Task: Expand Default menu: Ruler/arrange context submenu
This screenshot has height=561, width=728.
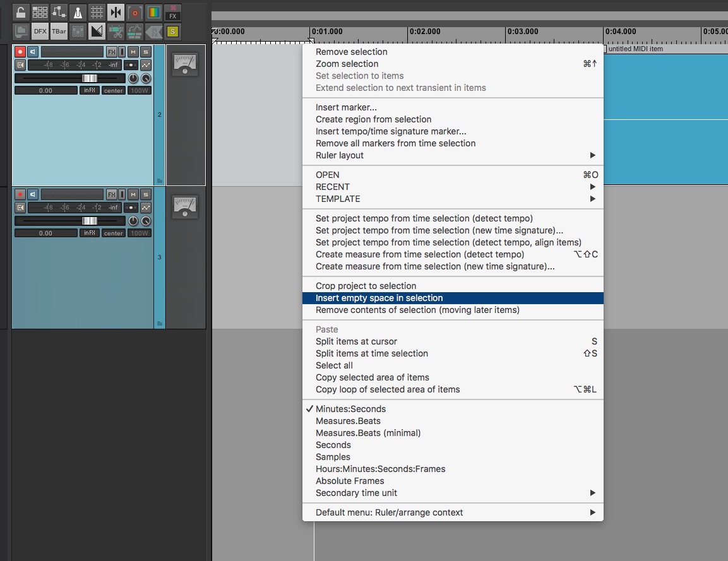Action: (x=453, y=512)
